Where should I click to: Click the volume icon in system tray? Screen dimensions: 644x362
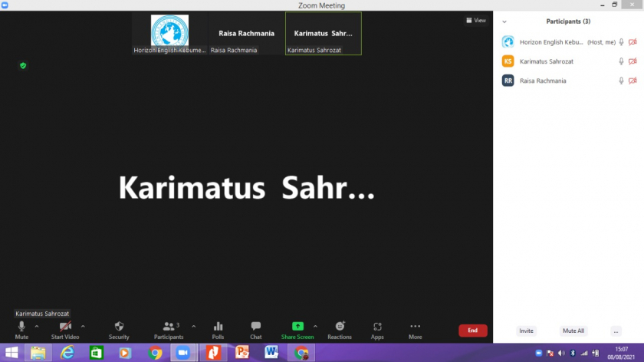click(x=561, y=353)
